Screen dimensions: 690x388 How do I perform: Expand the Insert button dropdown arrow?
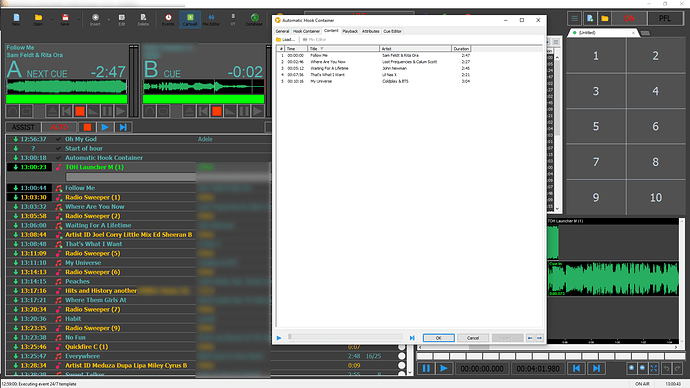click(108, 19)
